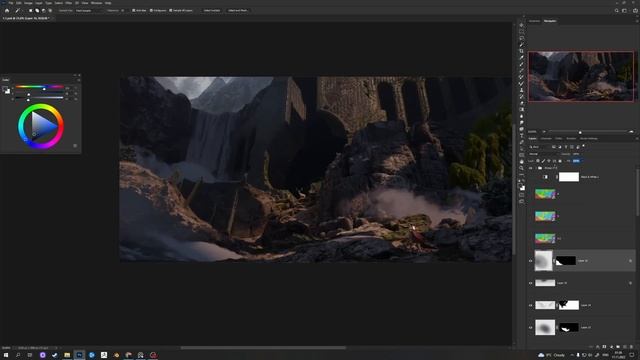Switch to the Histogram tab
Image resolution: width=640 pixels, height=360 pixels.
[x=534, y=21]
